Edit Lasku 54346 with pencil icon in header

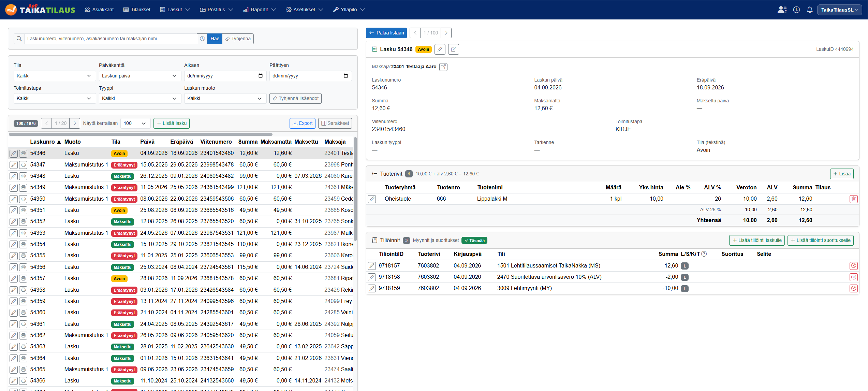[440, 49]
